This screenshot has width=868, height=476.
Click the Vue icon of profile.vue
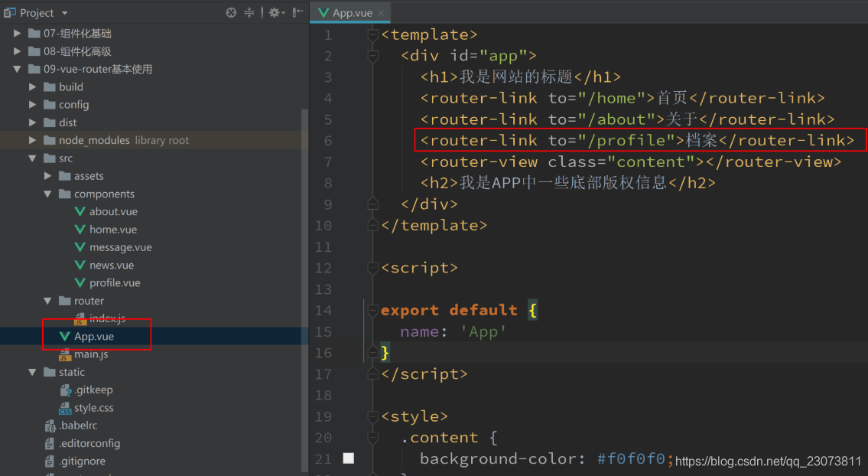[80, 282]
